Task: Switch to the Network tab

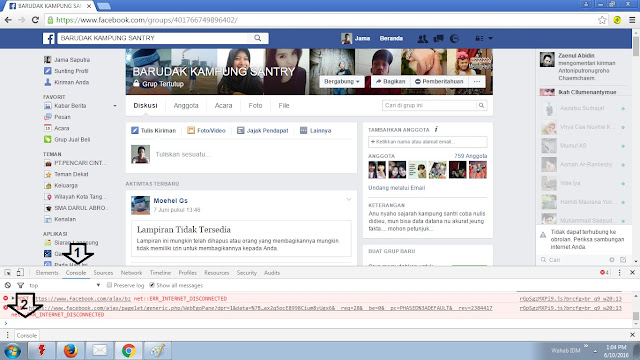Action: pyautogui.click(x=131, y=273)
